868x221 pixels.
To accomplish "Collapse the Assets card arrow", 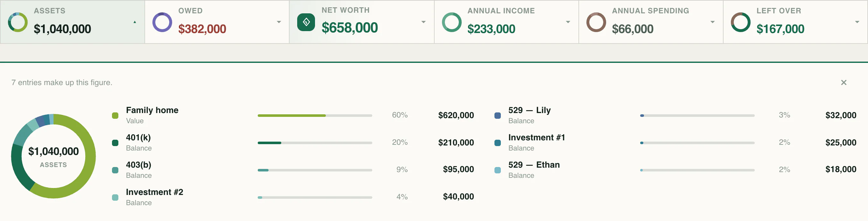I will click(135, 22).
